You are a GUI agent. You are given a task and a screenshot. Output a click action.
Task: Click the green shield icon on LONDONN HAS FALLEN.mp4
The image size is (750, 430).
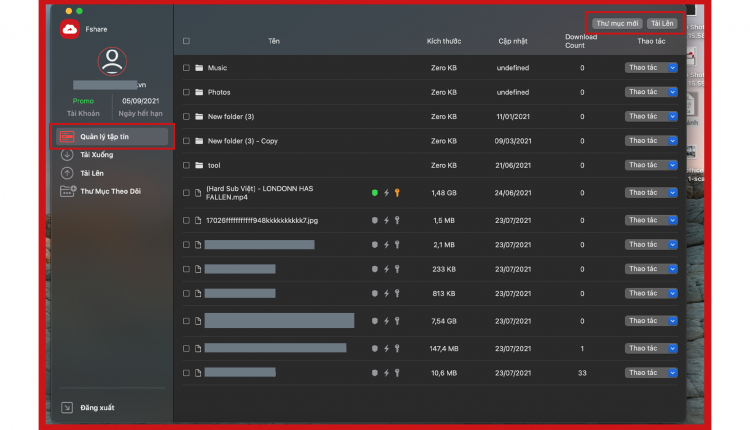pyautogui.click(x=375, y=193)
